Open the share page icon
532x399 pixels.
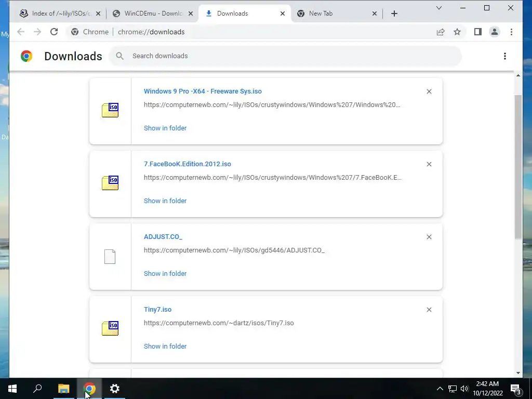point(441,32)
